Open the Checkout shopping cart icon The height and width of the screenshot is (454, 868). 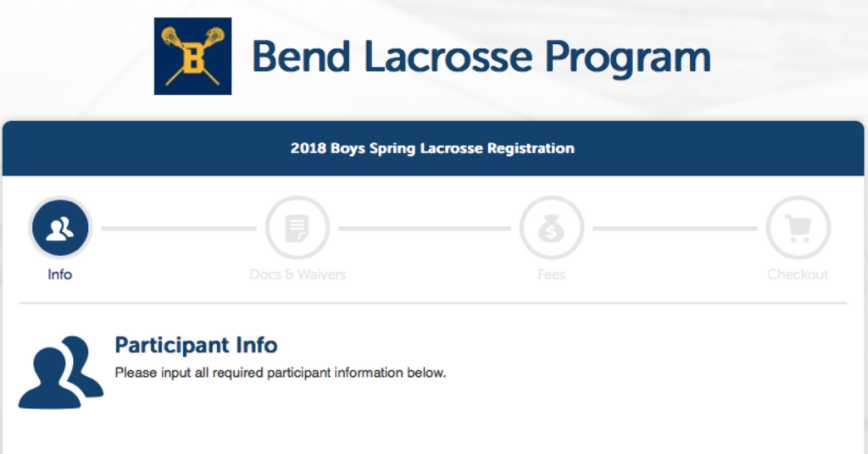coord(798,228)
